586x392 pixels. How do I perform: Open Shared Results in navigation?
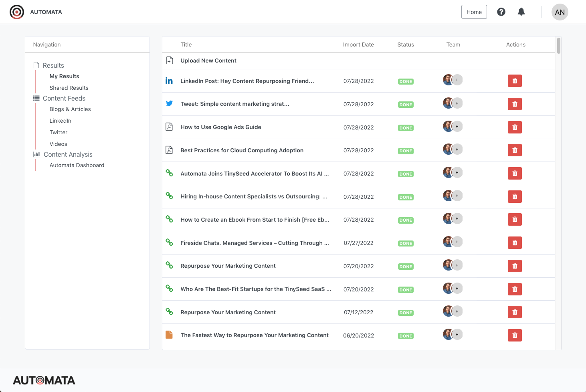click(69, 88)
